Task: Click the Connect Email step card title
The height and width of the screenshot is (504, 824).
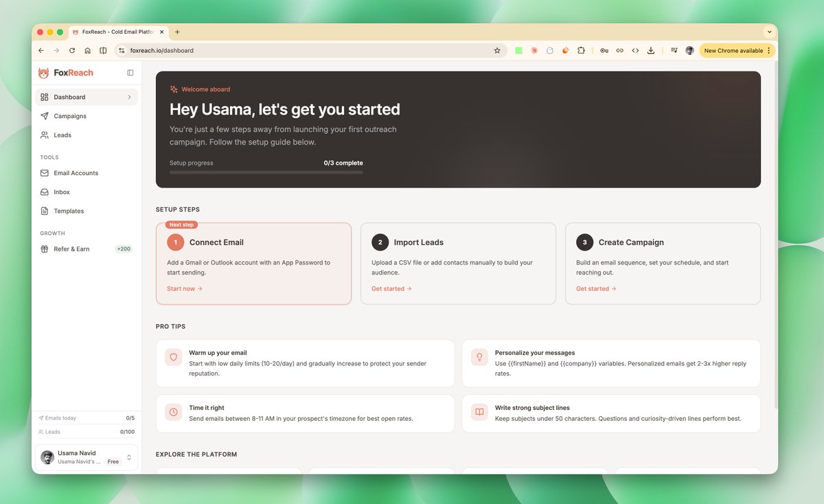Action: (216, 242)
